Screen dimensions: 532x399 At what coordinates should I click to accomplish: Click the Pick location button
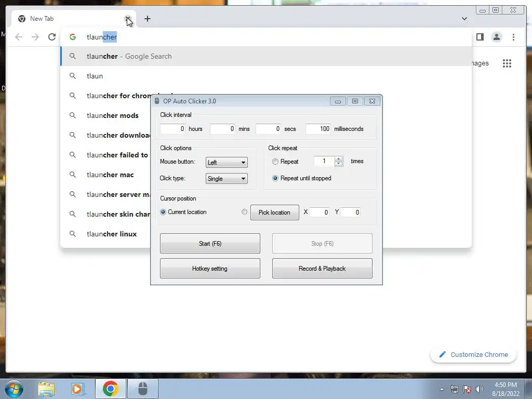click(275, 212)
